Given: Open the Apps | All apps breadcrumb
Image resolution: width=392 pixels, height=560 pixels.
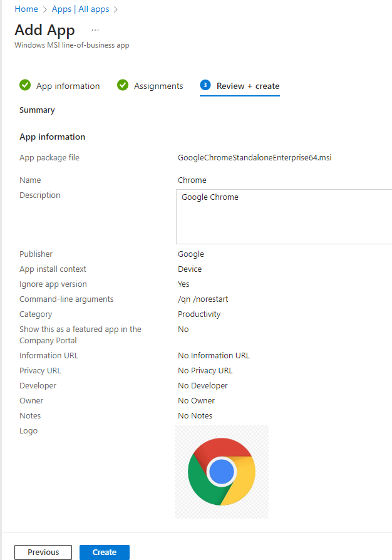Looking at the screenshot, I should pos(80,9).
